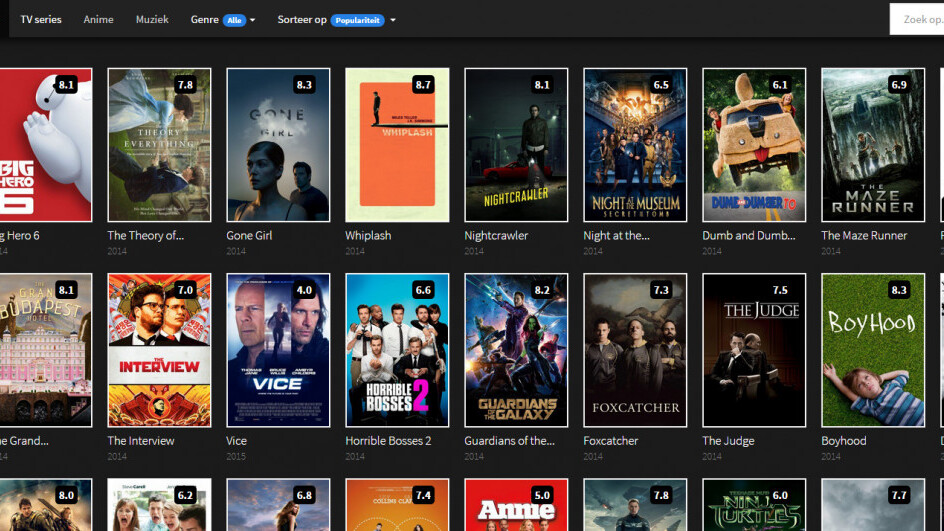Screen dimensions: 944x531
Task: Open the TV series tab
Action: point(41,19)
